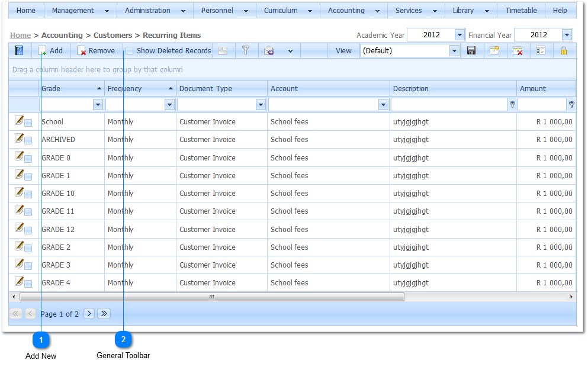
Task: Open the Personnel menu
Action: tap(224, 11)
